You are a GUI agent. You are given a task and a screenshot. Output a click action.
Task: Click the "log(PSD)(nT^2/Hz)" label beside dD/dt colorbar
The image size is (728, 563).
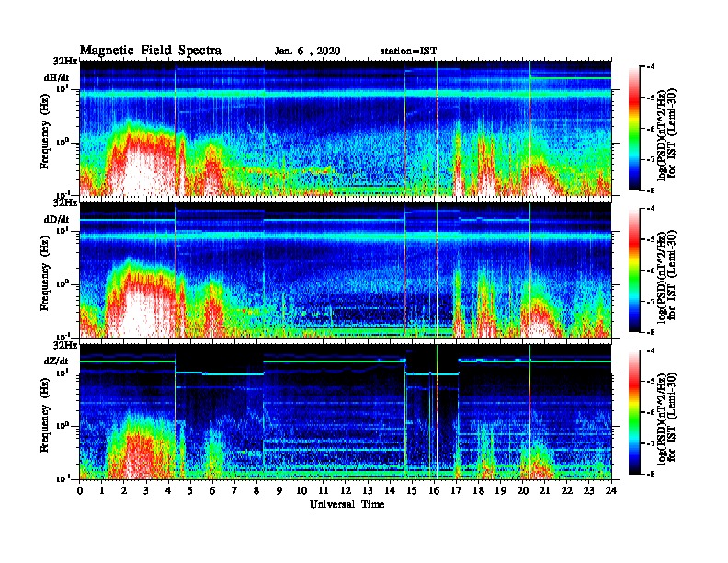tap(662, 277)
